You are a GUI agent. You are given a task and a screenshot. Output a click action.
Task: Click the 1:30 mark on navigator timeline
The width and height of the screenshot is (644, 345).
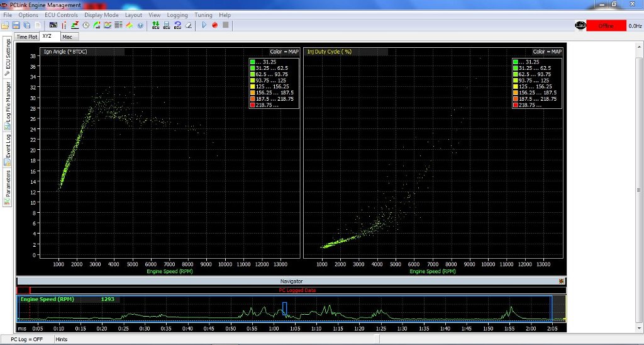point(402,329)
